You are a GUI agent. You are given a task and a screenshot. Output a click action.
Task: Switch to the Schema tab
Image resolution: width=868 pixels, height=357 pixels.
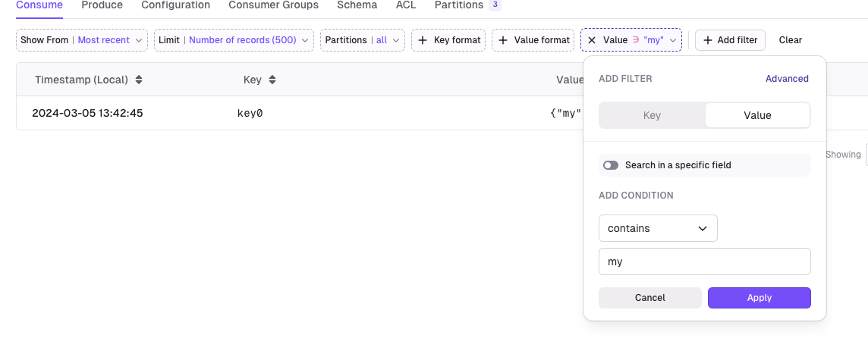click(357, 5)
